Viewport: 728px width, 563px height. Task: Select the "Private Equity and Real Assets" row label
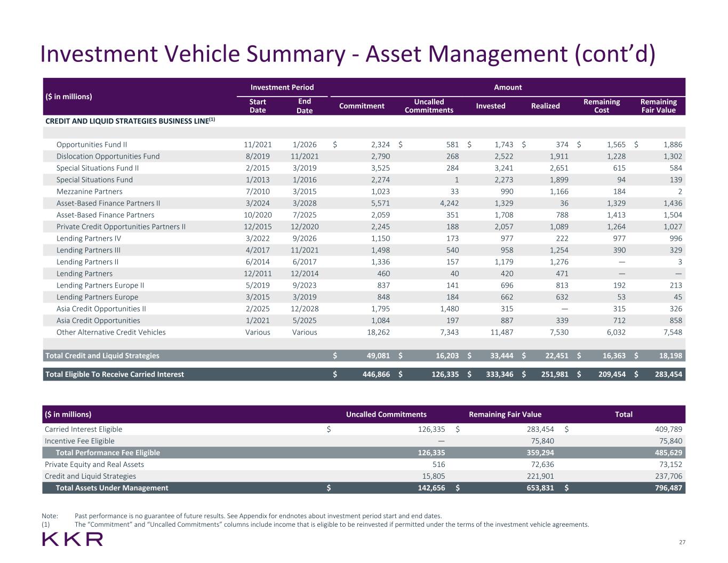pyautogui.click(x=94, y=465)
